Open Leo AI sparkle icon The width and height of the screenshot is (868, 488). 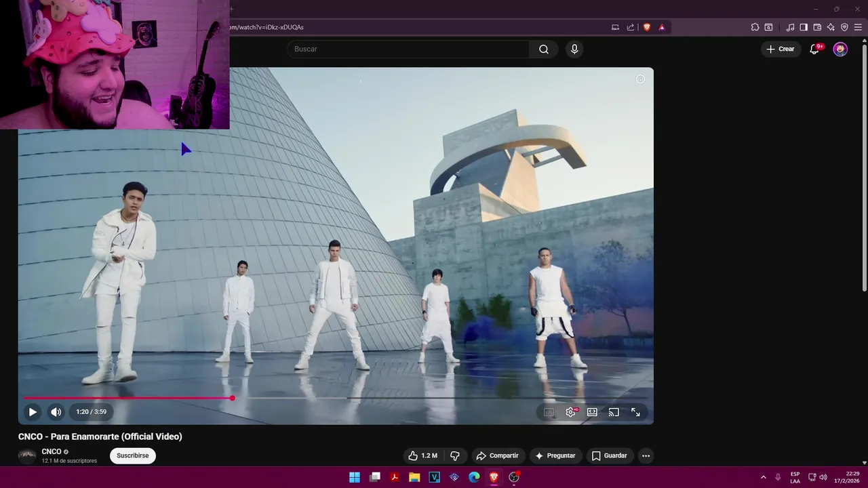[x=831, y=27]
